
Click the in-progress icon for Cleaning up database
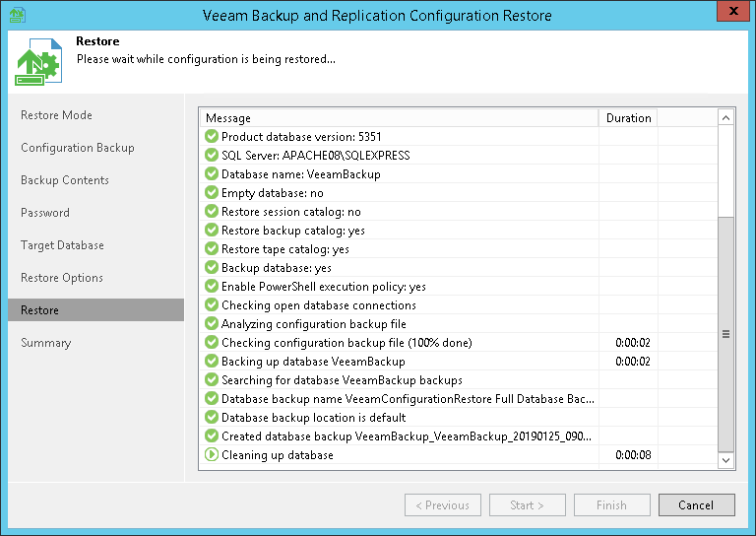pos(211,455)
